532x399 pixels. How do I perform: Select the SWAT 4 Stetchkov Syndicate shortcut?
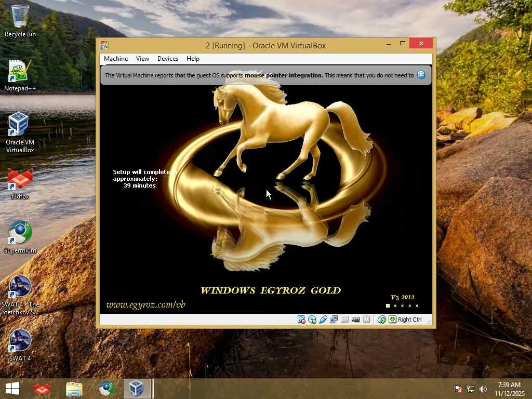[x=20, y=295]
